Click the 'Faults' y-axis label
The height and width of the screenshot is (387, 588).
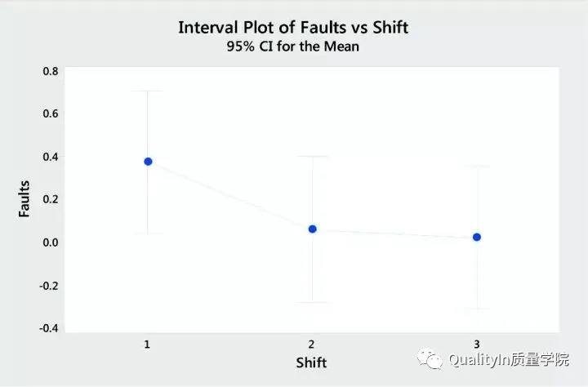(x=25, y=198)
